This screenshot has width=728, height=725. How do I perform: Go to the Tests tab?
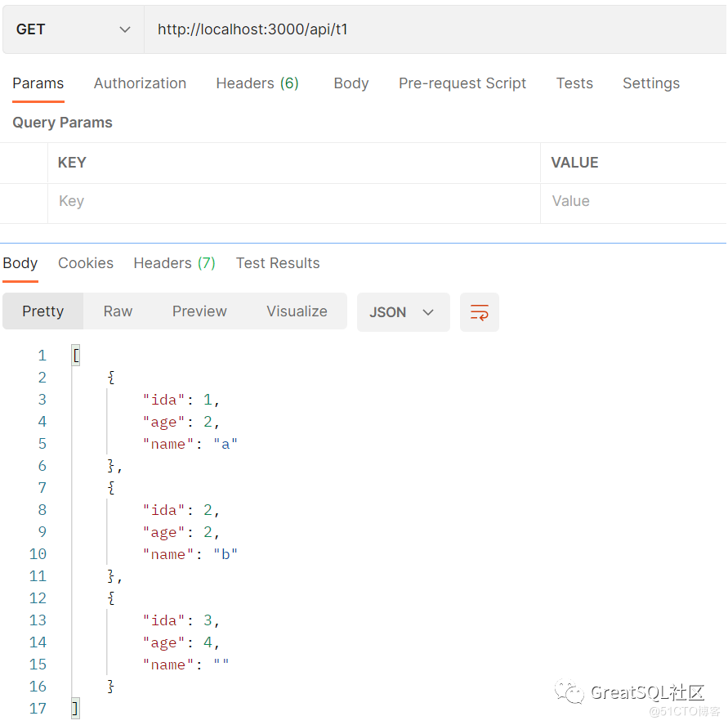coord(574,83)
